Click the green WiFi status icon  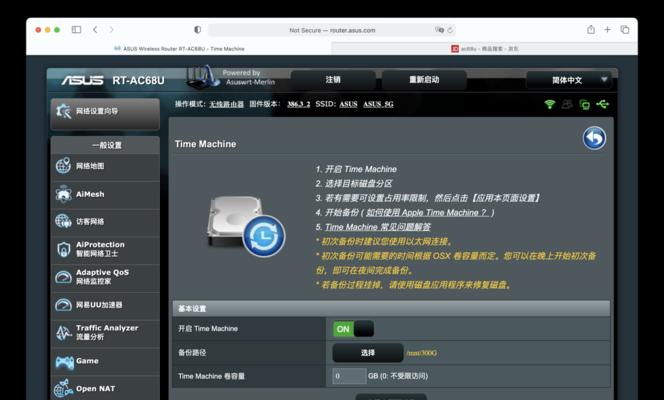[550, 104]
